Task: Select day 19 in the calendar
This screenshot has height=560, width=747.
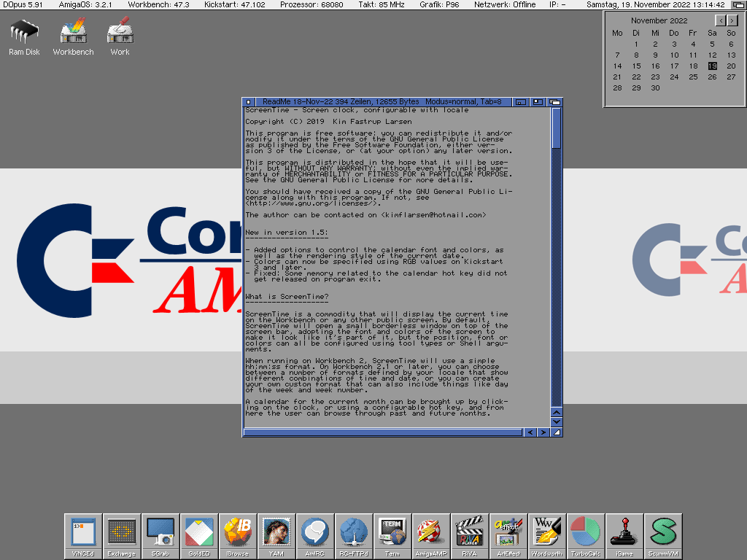Action: click(x=712, y=66)
